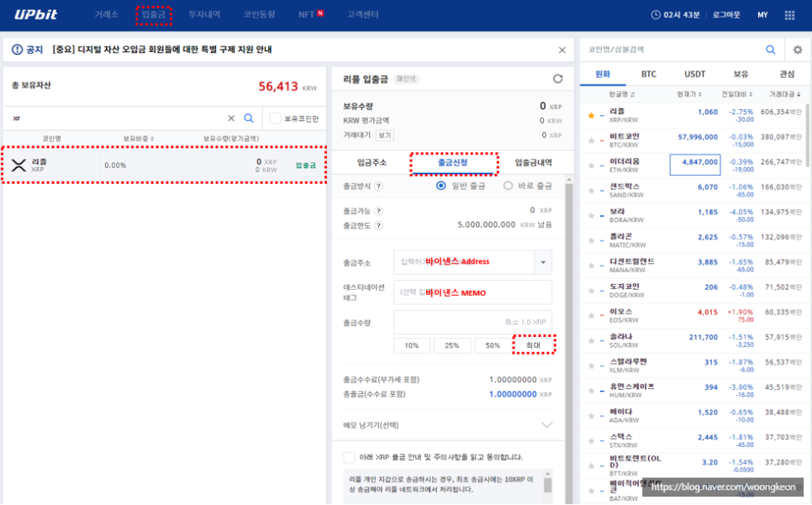812x505 pixels.
Task: Clear the asset search text 'xr'
Action: 231,118
